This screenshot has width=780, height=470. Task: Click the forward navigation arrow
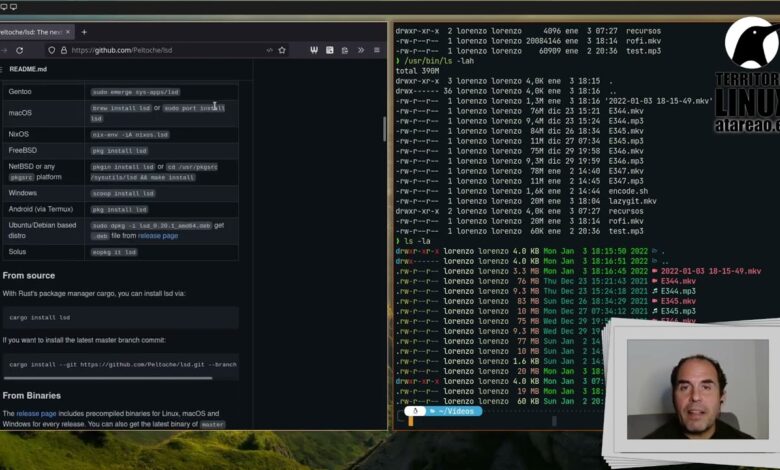click(x=3, y=50)
